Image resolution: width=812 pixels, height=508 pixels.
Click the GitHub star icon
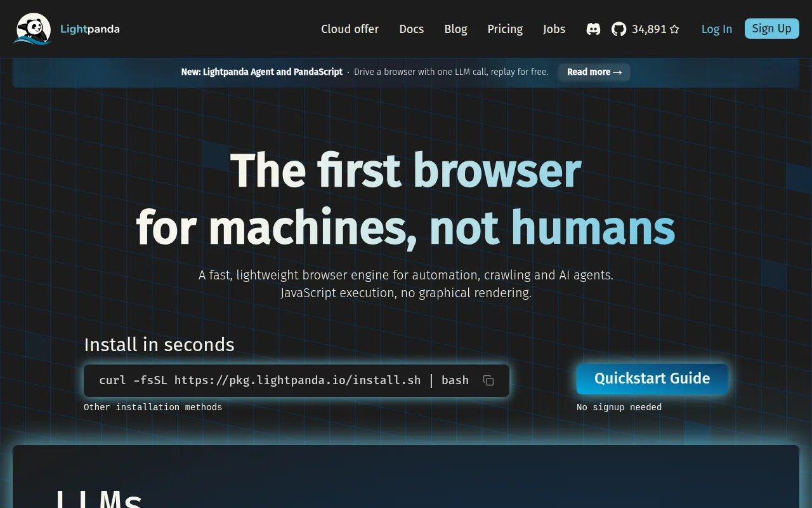coord(674,29)
